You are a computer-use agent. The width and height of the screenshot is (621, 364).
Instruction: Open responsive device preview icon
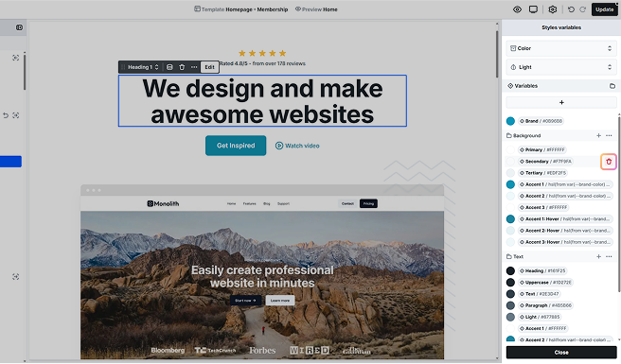[533, 9]
